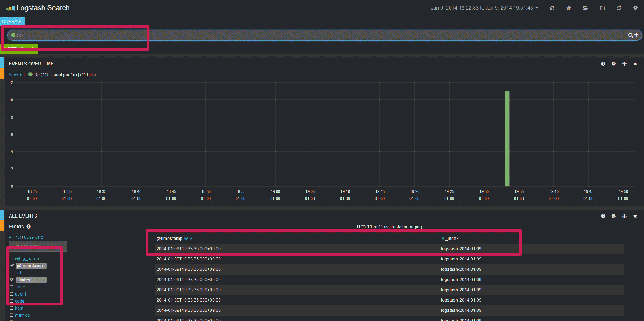644x321 pixels.
Task: Tick the _type field checkbox
Action: (x=12, y=287)
